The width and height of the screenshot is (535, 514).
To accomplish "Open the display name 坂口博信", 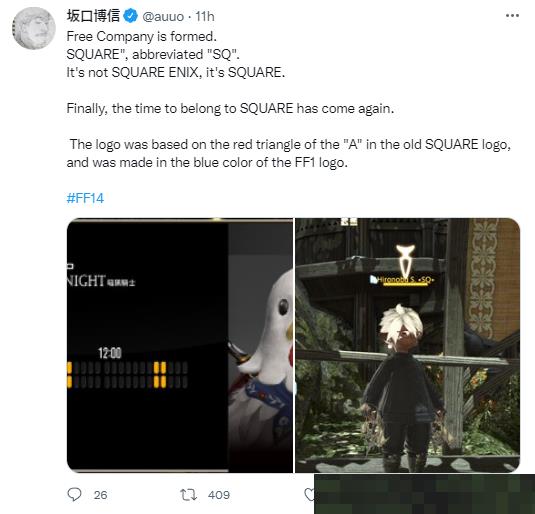I will point(93,16).
